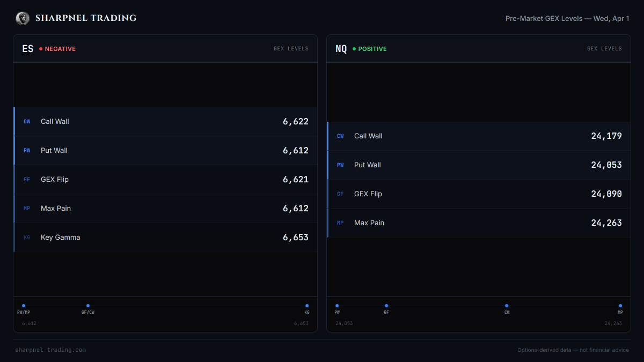Click the MP badge in ES panel list
This screenshot has height=362, width=644.
click(27, 209)
